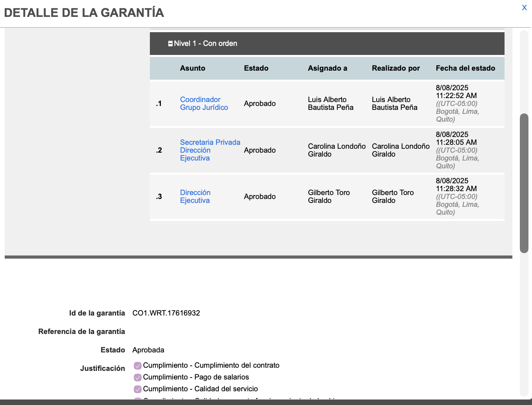The height and width of the screenshot is (405, 532).
Task: Click the Id de la garantía label
Action: 97,313
